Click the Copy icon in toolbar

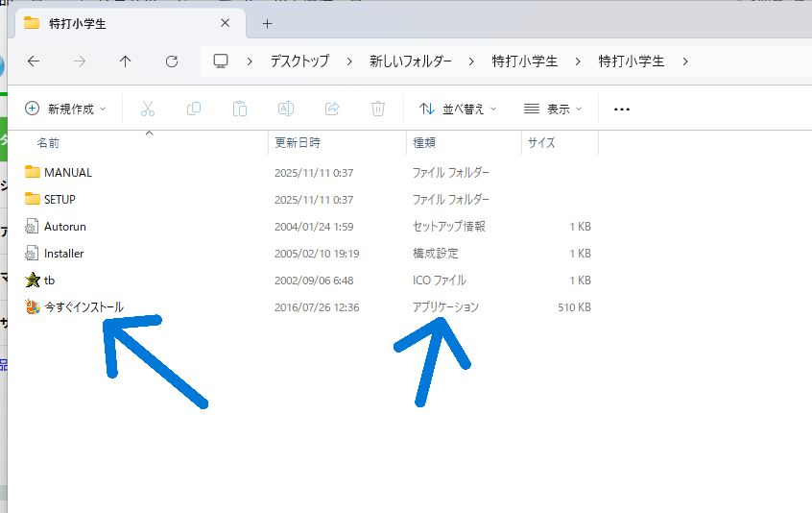194,109
